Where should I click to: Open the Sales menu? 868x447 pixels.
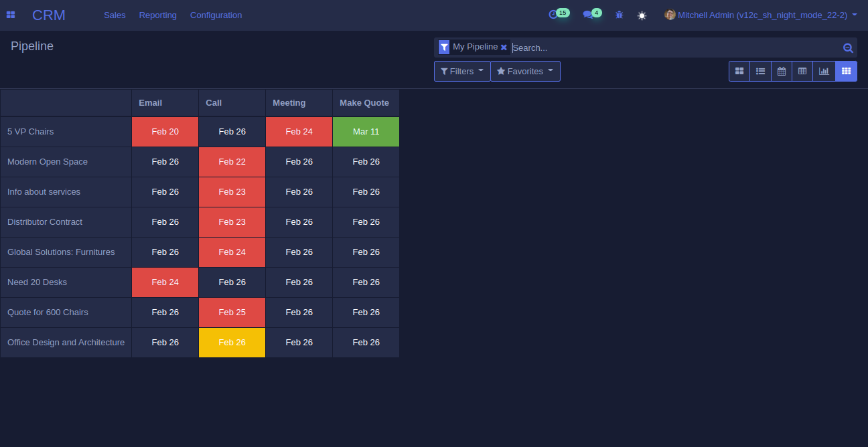(x=115, y=15)
